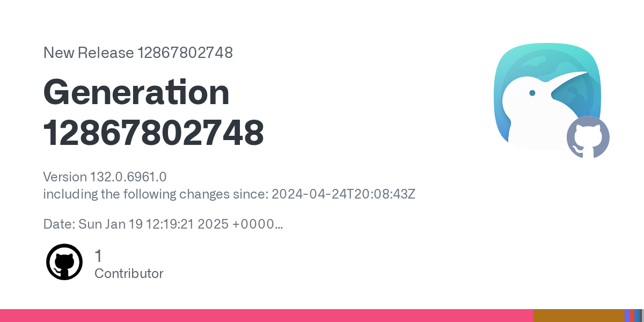
Task: Click the 2024-04-24T20:08:43Z timestamp
Action: click(x=343, y=194)
